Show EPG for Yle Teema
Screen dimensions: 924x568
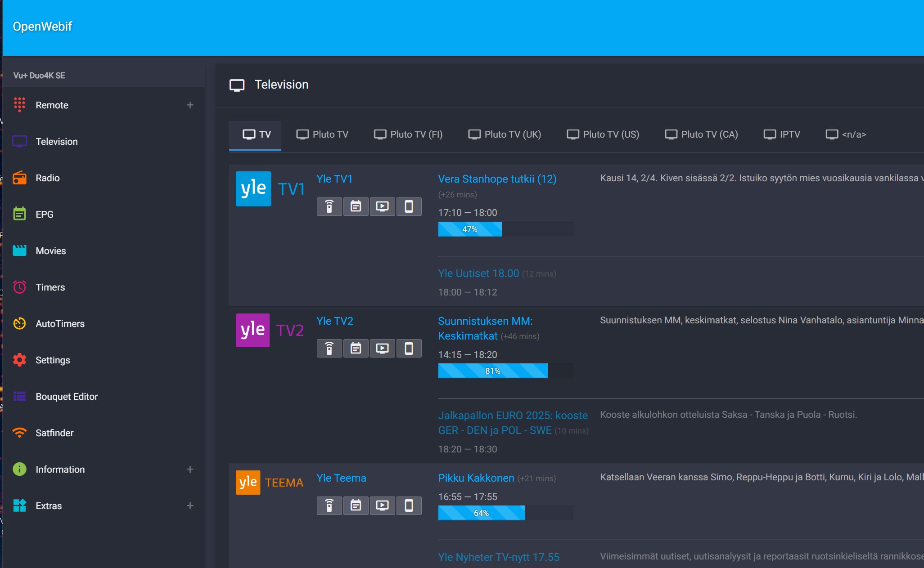coord(356,505)
